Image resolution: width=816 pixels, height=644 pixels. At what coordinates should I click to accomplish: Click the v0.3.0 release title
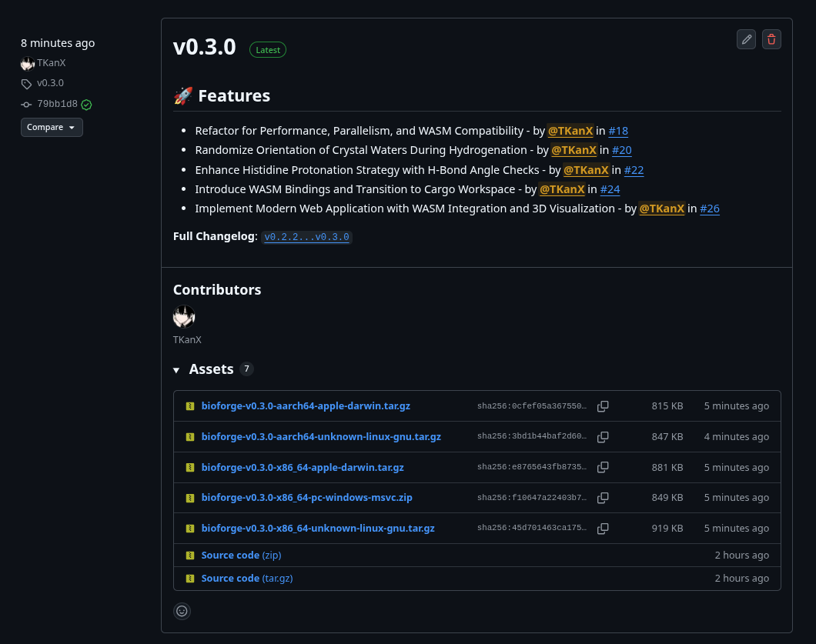[x=204, y=47]
